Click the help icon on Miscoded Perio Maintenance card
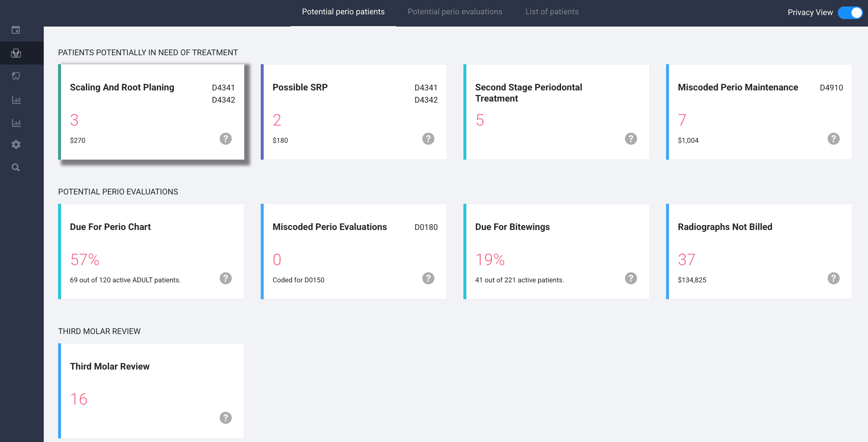 click(x=833, y=138)
